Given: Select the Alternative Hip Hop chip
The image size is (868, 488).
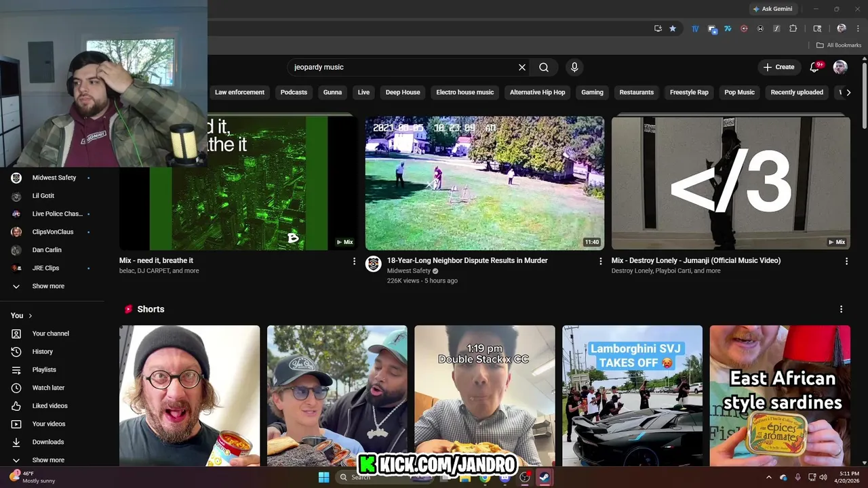Looking at the screenshot, I should click(x=537, y=92).
